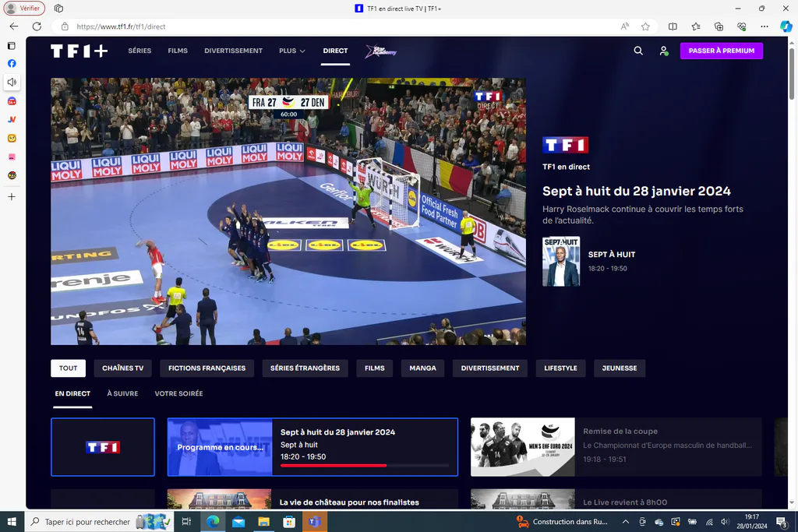Open Remise de la coupe program card

pyautogui.click(x=616, y=447)
